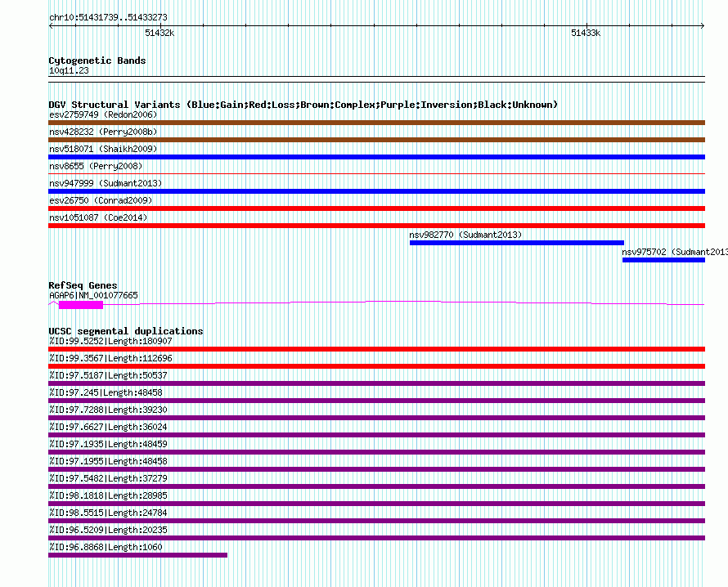This screenshot has height=587, width=728.
Task: Select the blue nsv982770 gain bar
Action: [517, 243]
